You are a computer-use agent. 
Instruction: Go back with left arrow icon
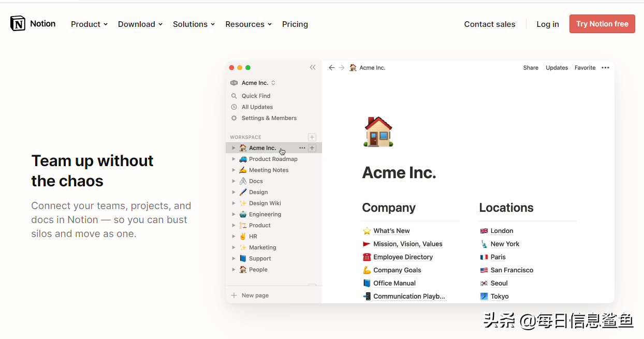pyautogui.click(x=332, y=68)
